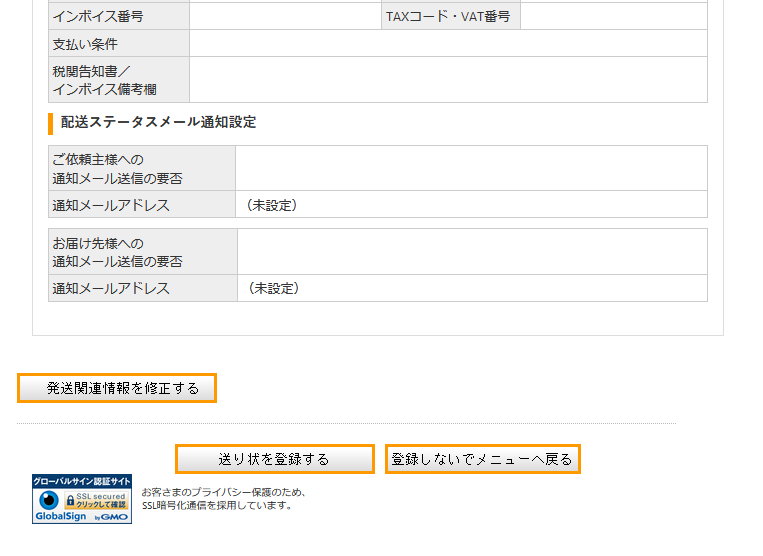The height and width of the screenshot is (556, 763).
Task: Click 発送関連情報を修正する button
Action: coord(117,388)
